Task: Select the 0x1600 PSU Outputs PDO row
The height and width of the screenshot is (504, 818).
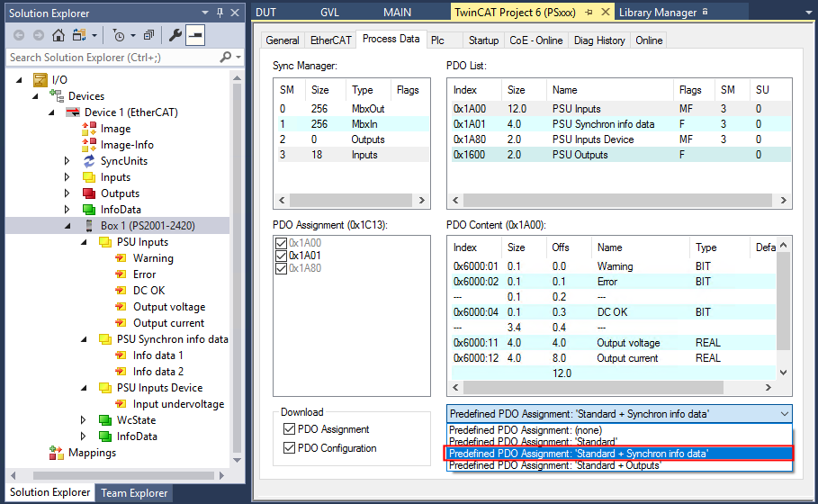Action: tap(621, 155)
